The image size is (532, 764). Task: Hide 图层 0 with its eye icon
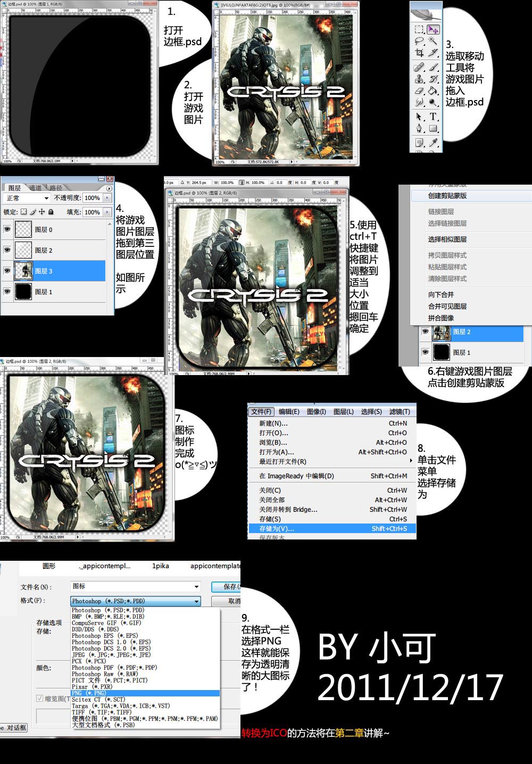7,229
